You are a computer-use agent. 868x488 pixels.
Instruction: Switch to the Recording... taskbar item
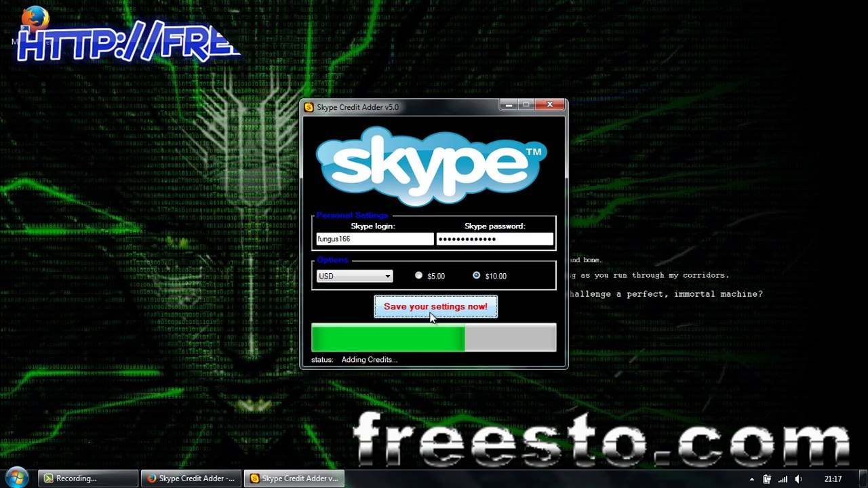[88, 479]
